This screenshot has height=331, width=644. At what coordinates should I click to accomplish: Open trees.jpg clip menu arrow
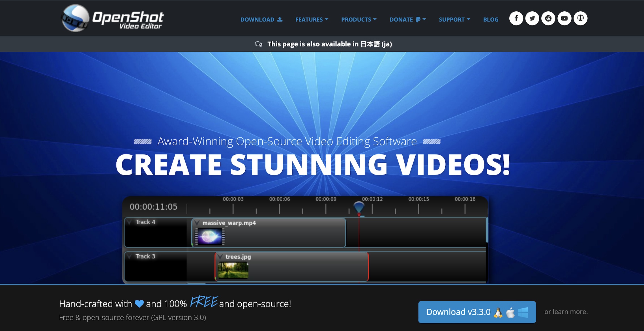point(220,257)
